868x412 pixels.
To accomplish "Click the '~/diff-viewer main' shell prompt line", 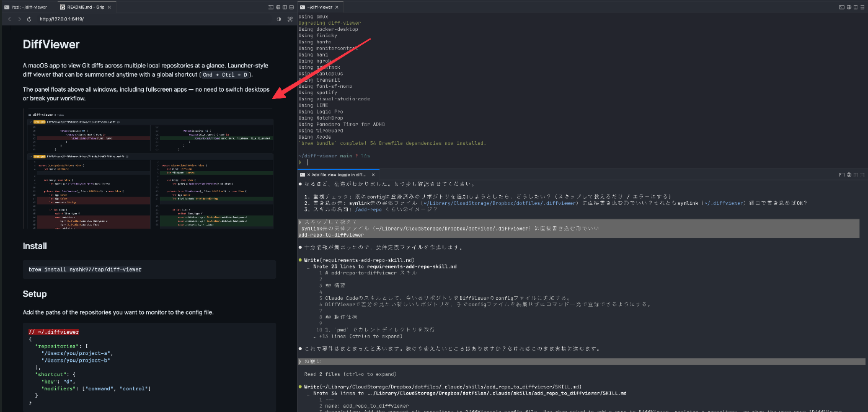I will tap(334, 156).
